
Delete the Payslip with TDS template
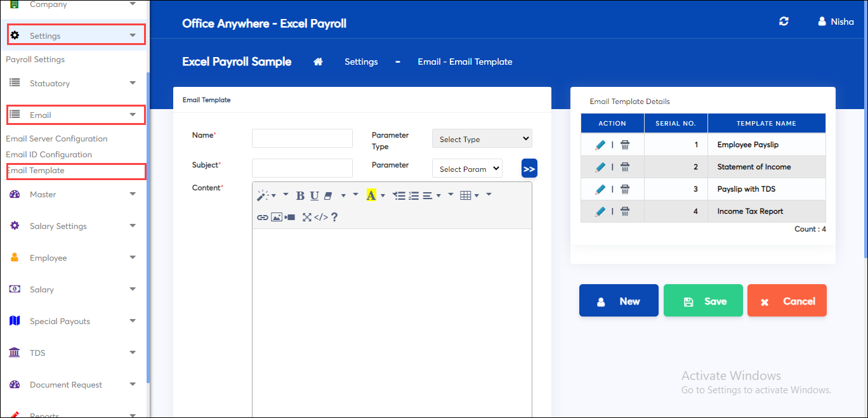[x=625, y=189]
